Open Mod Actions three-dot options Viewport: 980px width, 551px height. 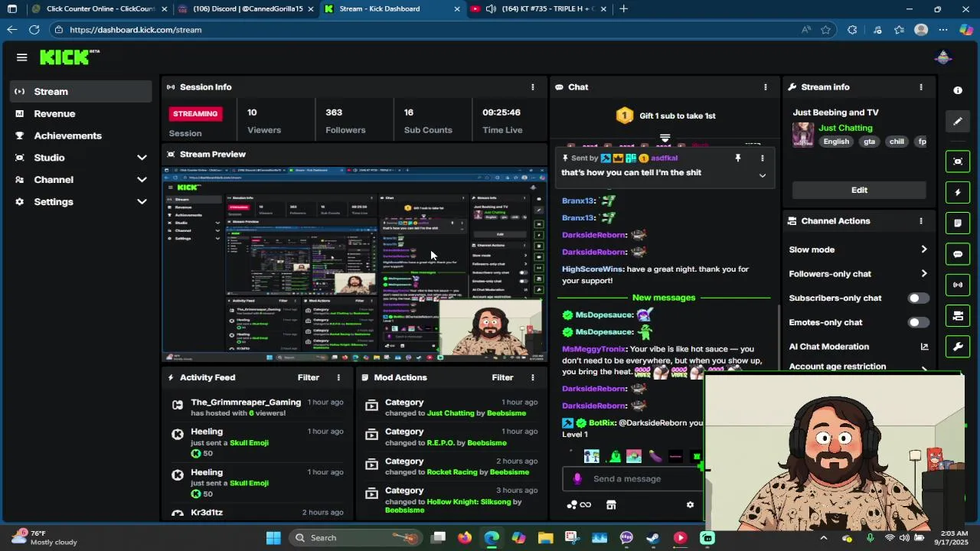coord(533,377)
